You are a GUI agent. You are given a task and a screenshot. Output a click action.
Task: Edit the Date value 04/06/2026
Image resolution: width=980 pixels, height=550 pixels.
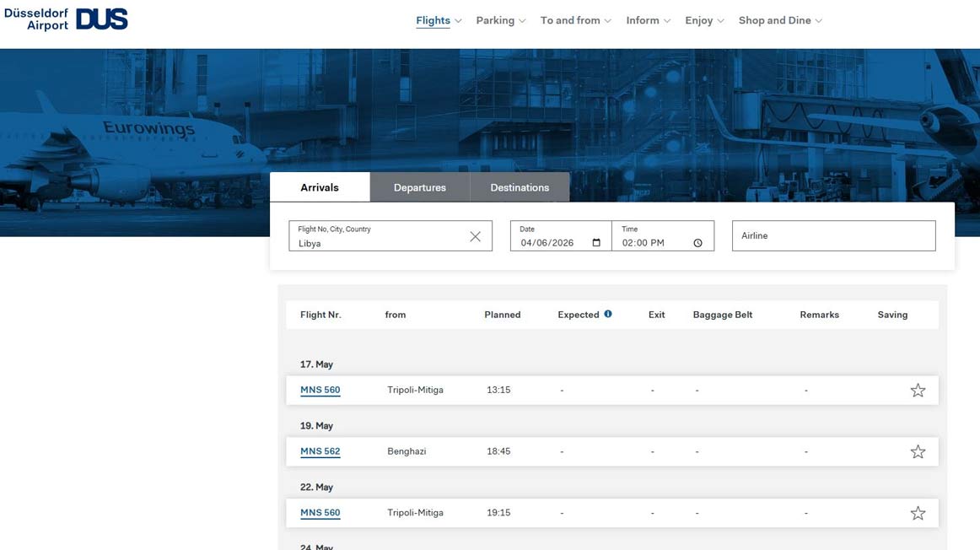[547, 242]
